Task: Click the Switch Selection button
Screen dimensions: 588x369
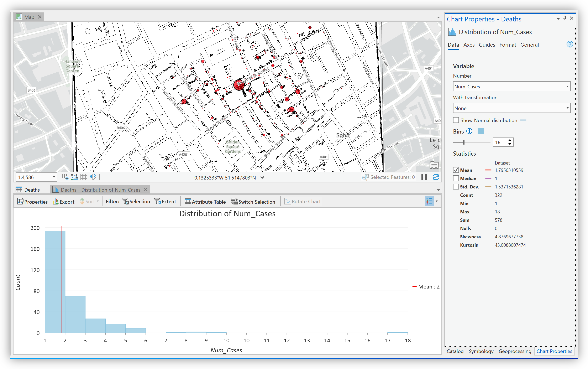Action: coord(253,202)
